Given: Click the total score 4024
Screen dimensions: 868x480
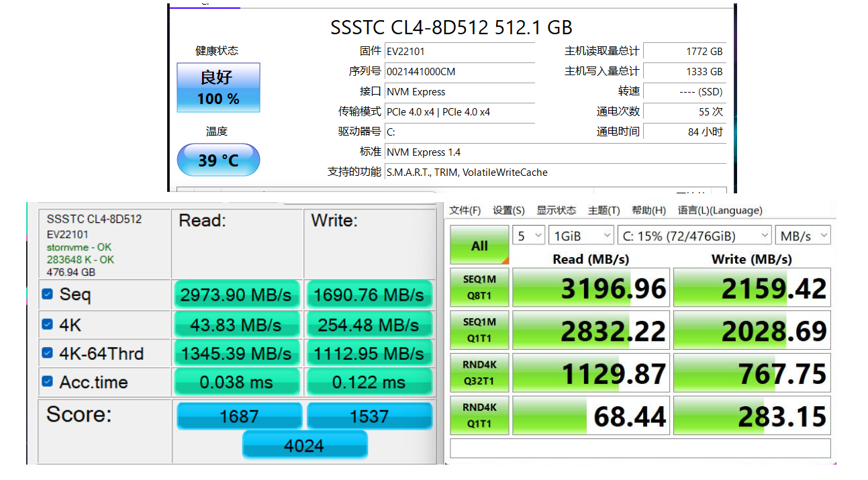Looking at the screenshot, I should tap(305, 445).
